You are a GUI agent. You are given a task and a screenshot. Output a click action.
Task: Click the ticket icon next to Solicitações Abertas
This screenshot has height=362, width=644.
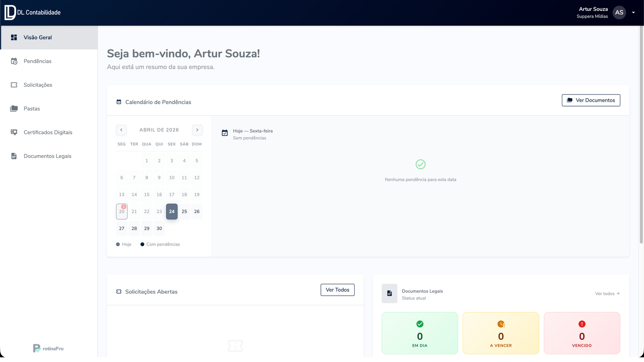[x=119, y=292]
